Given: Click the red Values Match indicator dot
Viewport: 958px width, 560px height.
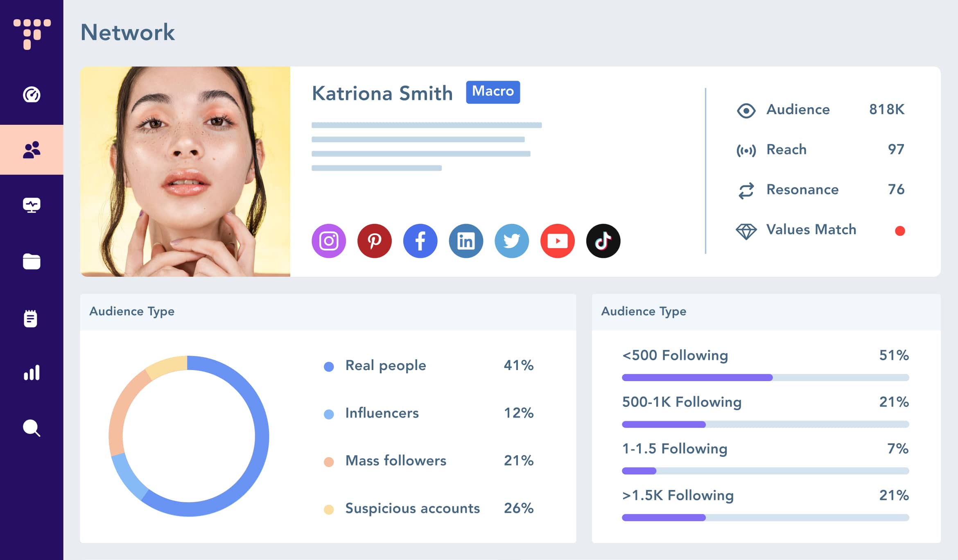Looking at the screenshot, I should click(900, 231).
